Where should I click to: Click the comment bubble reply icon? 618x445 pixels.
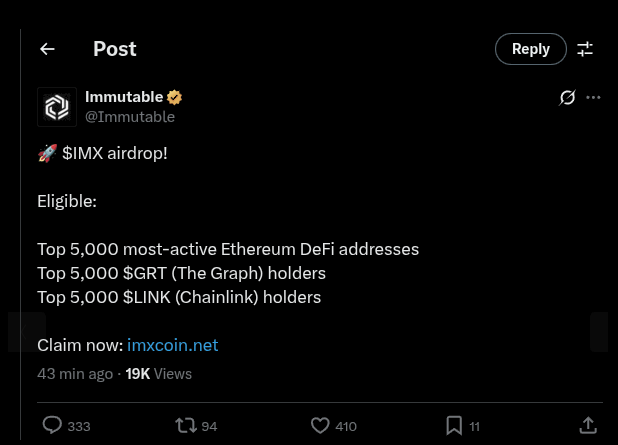pyautogui.click(x=53, y=426)
